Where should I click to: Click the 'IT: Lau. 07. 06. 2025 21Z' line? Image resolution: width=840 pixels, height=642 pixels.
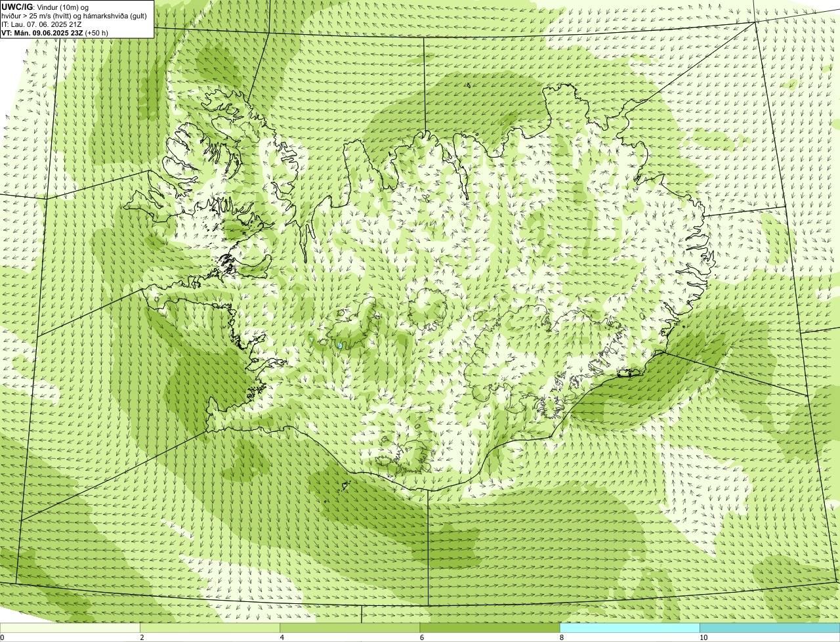point(42,24)
